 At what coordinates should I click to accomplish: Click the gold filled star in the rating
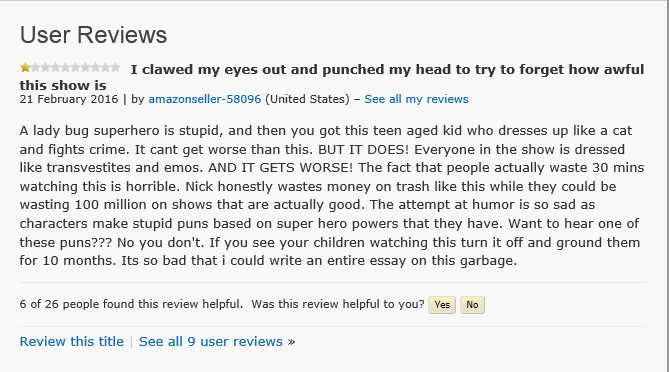click(x=25, y=67)
